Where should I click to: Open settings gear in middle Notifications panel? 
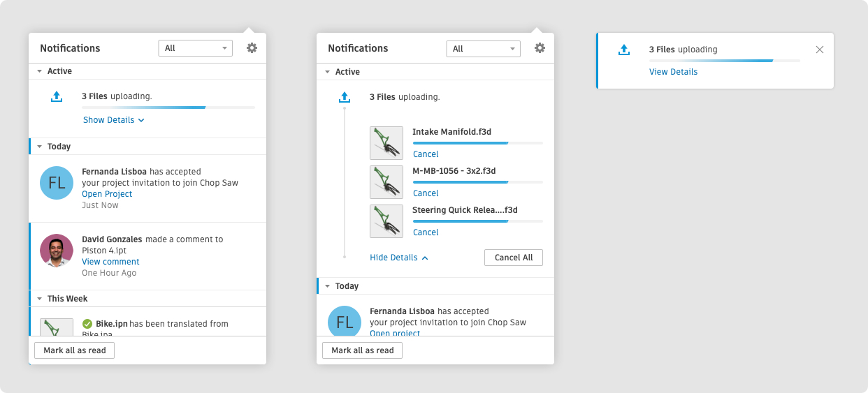540,48
